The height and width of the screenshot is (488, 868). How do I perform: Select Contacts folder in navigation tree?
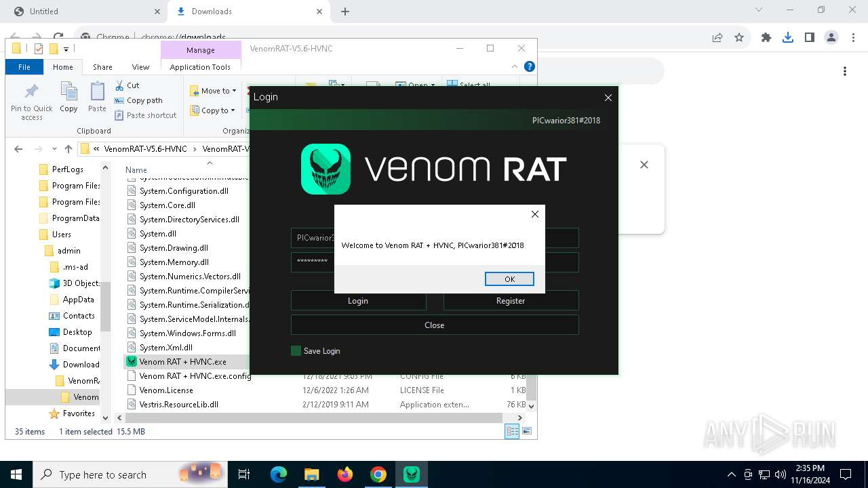[72, 316]
